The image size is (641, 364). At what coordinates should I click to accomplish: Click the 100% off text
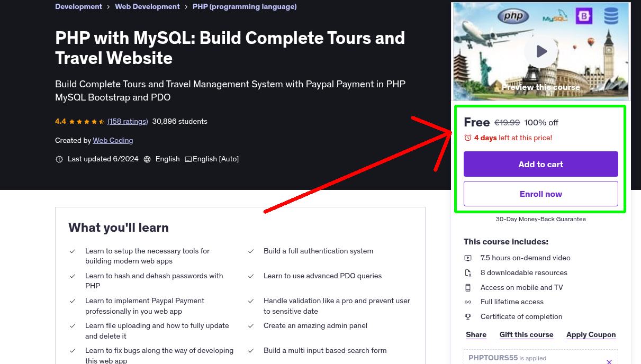click(x=541, y=123)
